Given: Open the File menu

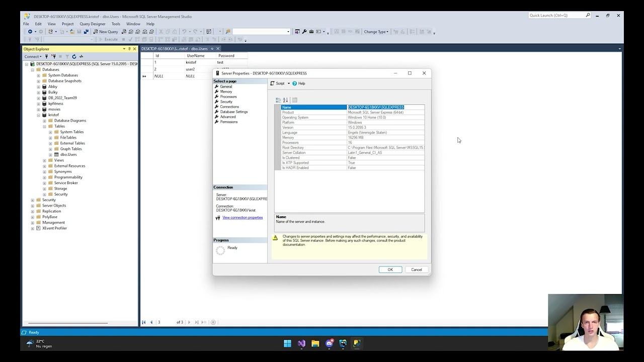Looking at the screenshot, I should point(26,24).
